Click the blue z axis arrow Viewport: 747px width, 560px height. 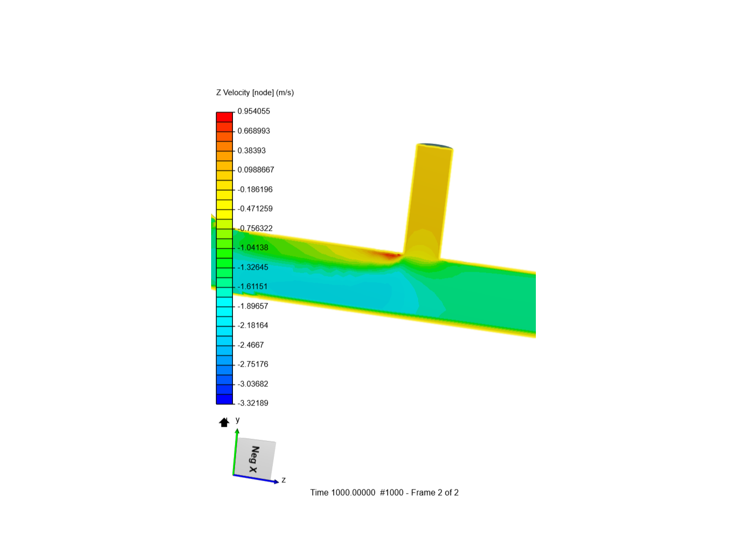pyautogui.click(x=256, y=478)
